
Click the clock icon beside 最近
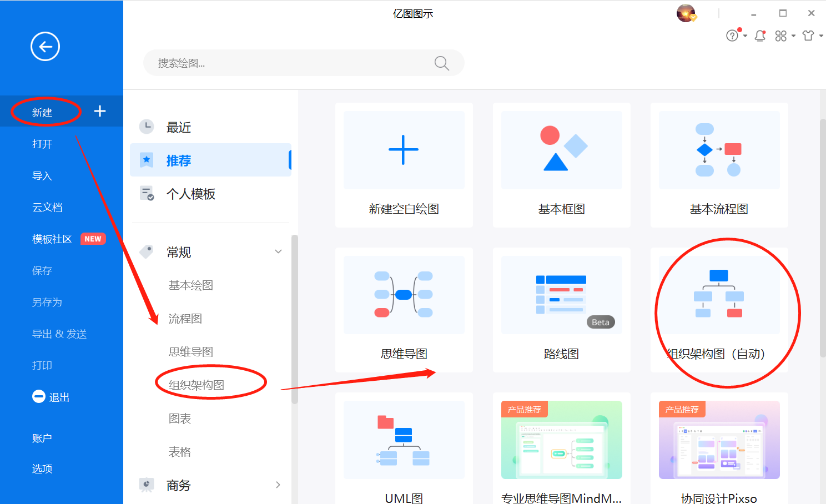[x=146, y=127]
